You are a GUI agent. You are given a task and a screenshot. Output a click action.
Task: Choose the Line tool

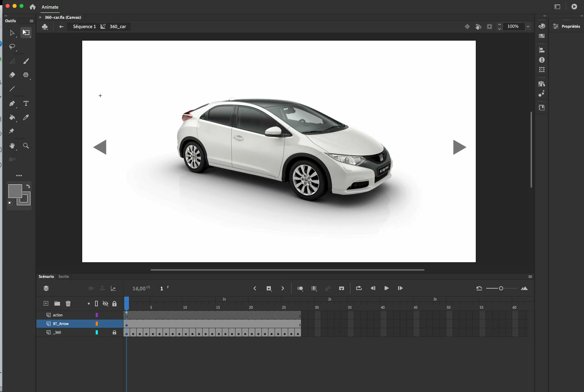coord(12,89)
